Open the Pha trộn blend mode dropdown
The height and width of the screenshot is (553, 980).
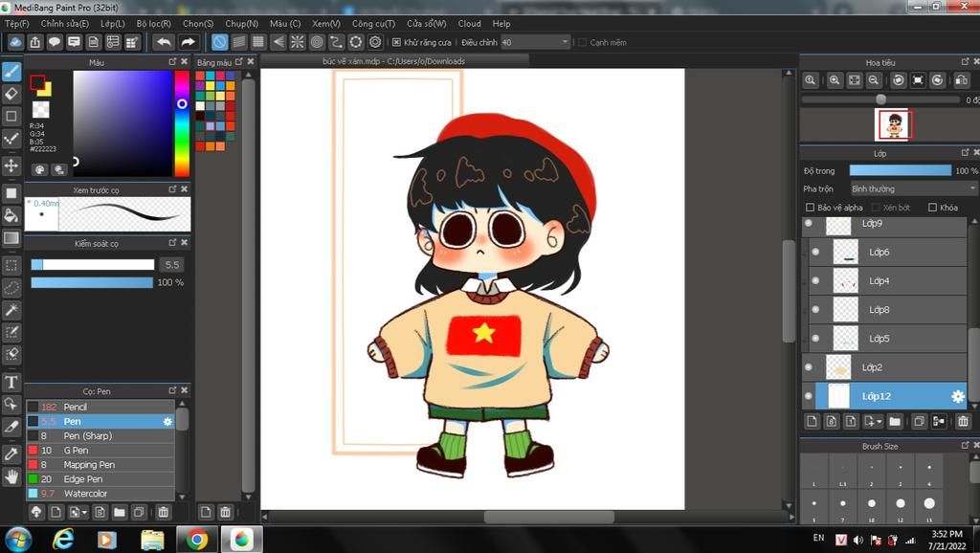pos(913,188)
